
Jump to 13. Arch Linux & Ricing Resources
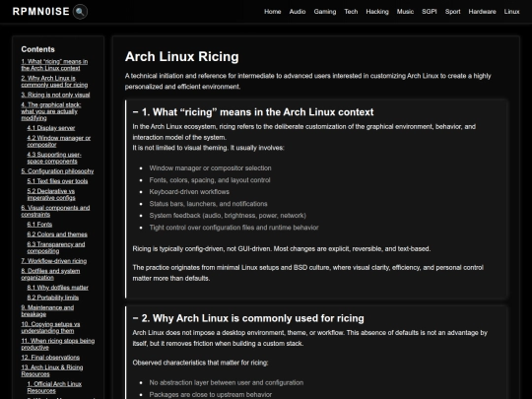click(x=52, y=370)
